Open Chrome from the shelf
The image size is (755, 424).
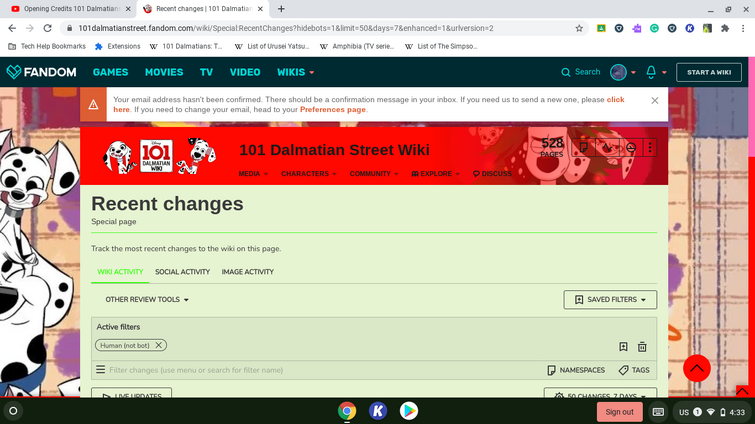click(x=347, y=411)
